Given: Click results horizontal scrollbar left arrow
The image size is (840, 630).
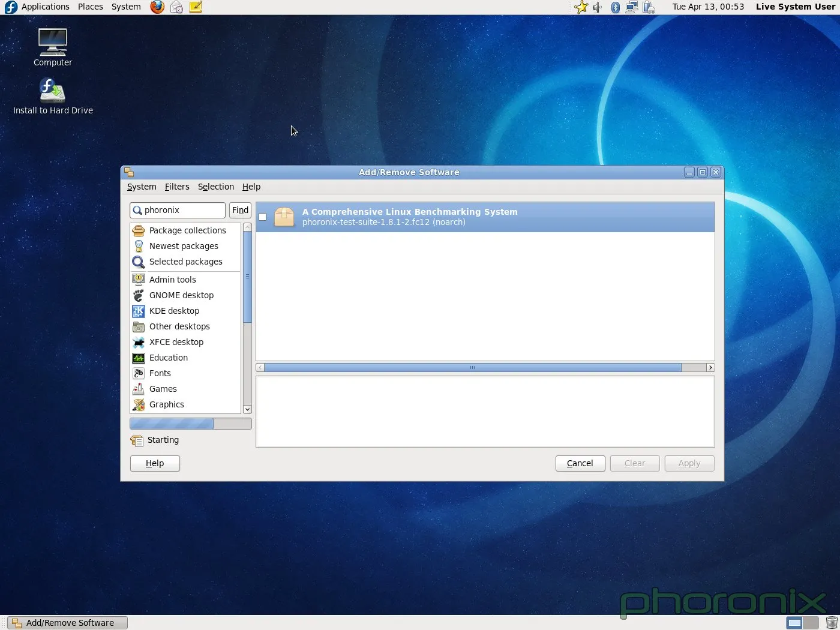Looking at the screenshot, I should 260,367.
